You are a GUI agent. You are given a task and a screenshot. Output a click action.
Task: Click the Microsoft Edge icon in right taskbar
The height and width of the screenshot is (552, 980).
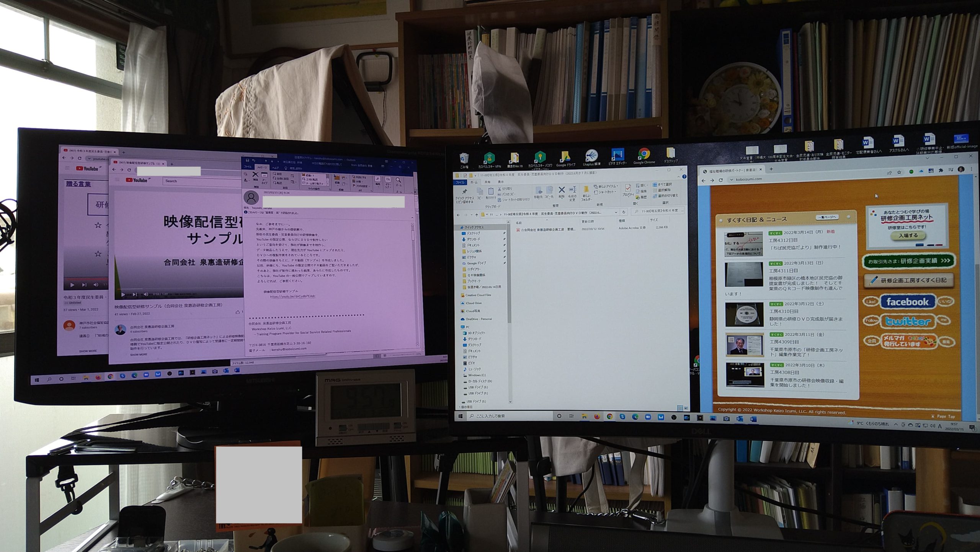tap(635, 417)
